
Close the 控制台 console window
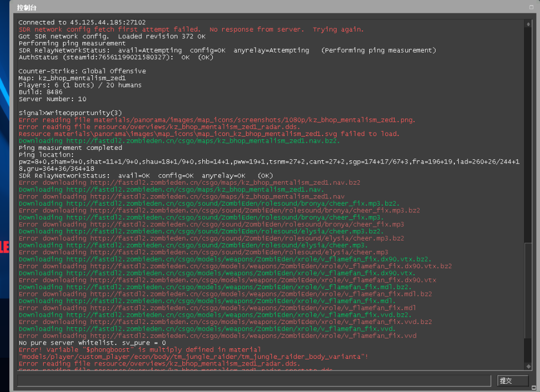pyautogui.click(x=531, y=7)
